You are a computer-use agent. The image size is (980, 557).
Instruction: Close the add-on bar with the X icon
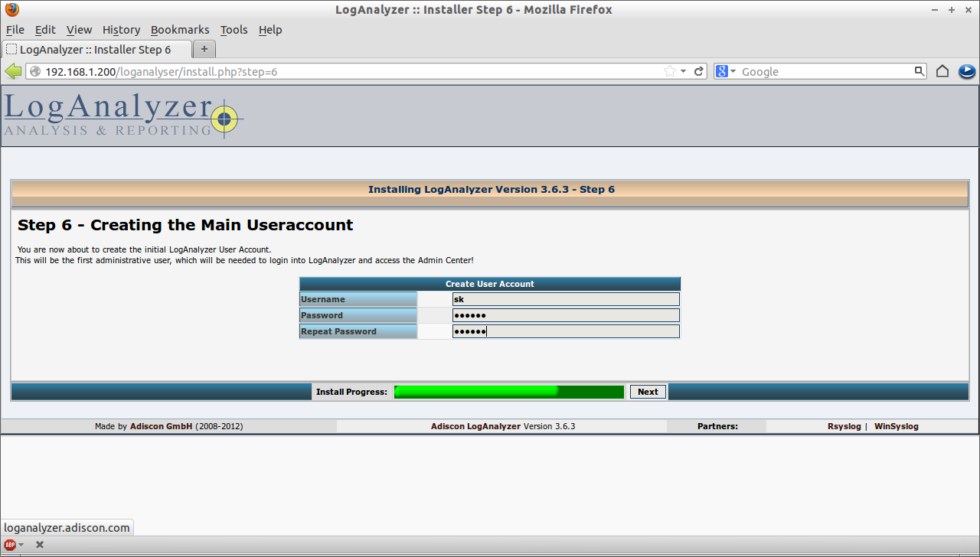coord(40,545)
